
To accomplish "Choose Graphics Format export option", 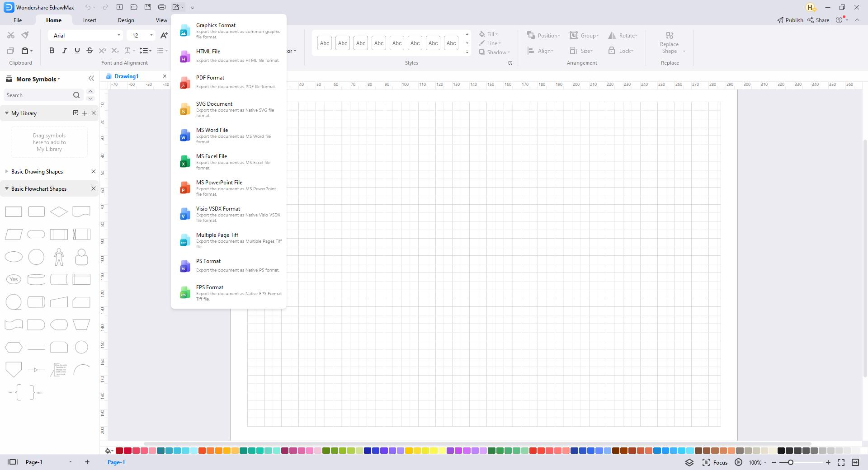I will point(229,30).
